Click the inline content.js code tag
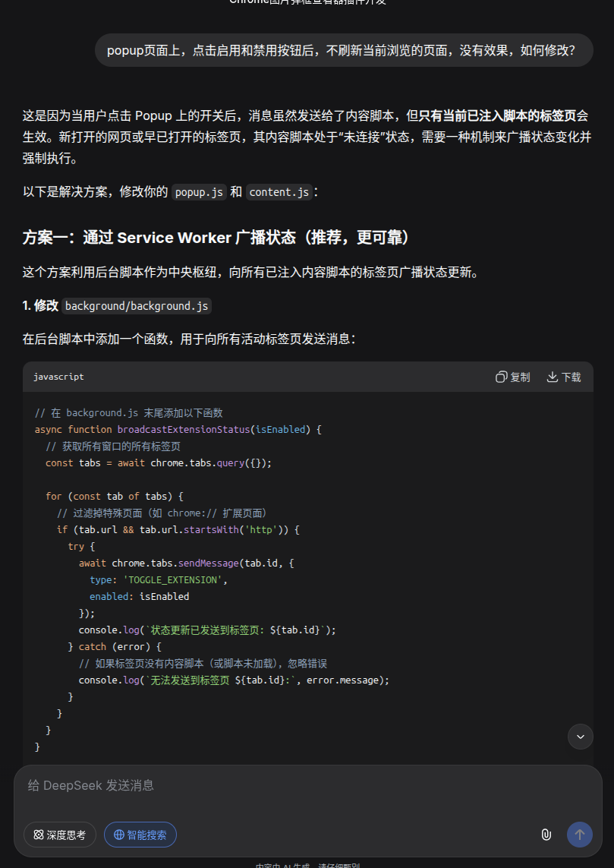The width and height of the screenshot is (614, 868). tap(279, 192)
